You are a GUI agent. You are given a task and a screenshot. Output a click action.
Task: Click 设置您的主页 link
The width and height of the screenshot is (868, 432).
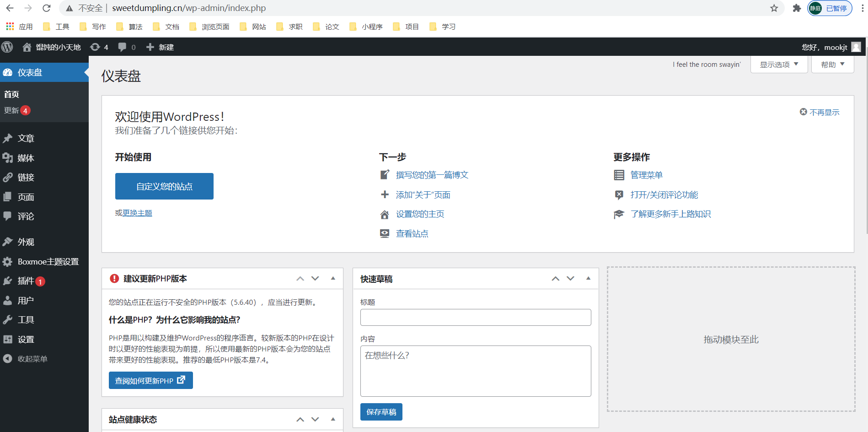click(420, 214)
